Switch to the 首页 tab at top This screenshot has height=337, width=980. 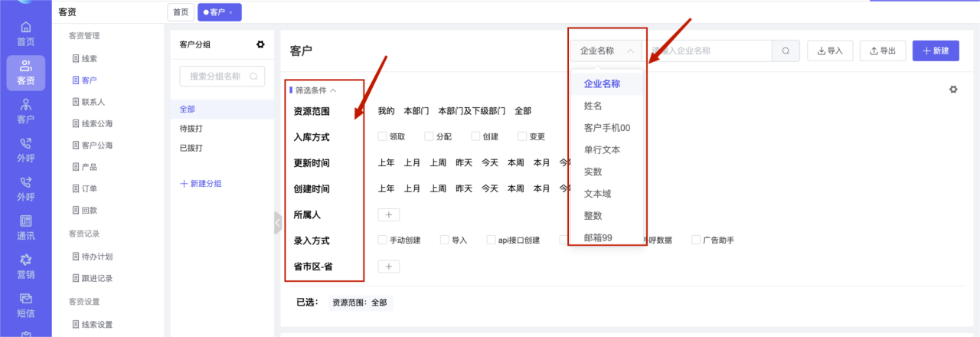click(181, 12)
